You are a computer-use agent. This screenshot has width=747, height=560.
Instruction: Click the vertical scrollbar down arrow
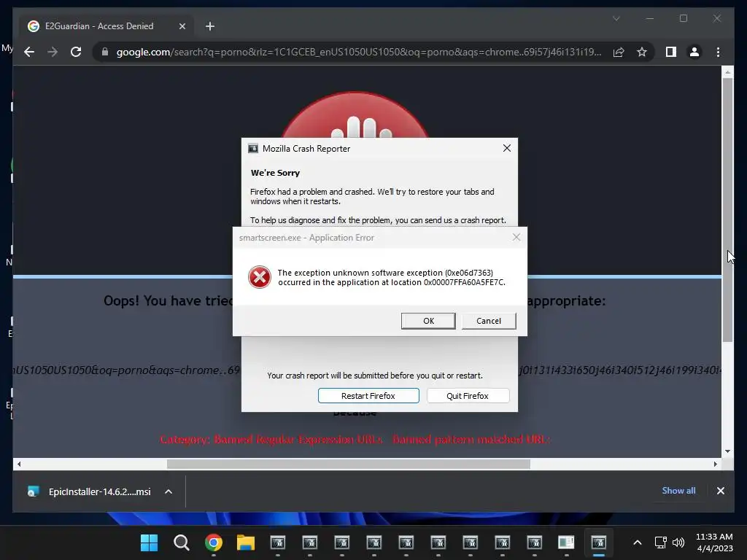pyautogui.click(x=727, y=451)
